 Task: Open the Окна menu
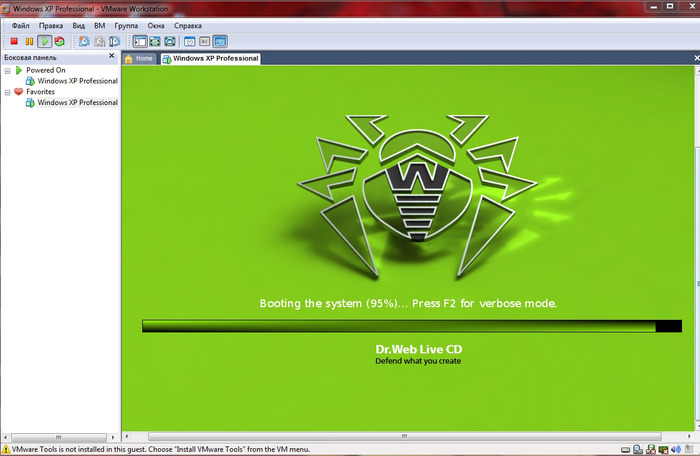tap(156, 26)
